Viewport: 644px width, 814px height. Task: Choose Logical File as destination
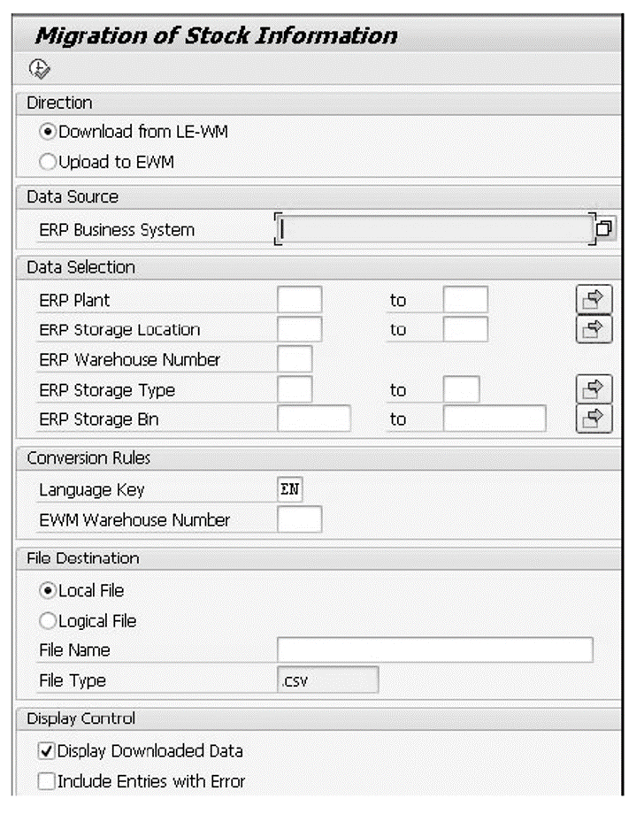click(48, 620)
